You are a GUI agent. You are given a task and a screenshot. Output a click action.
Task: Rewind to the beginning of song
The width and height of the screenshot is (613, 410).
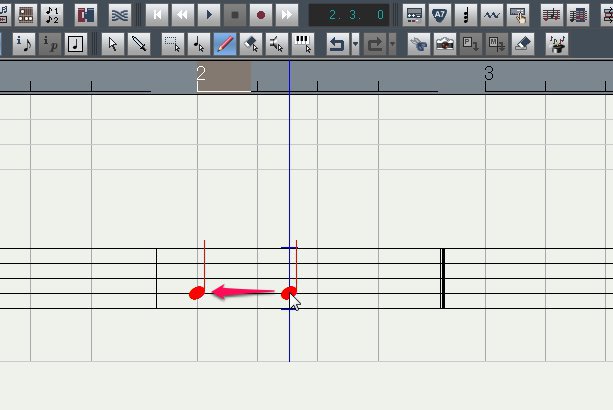(157, 15)
